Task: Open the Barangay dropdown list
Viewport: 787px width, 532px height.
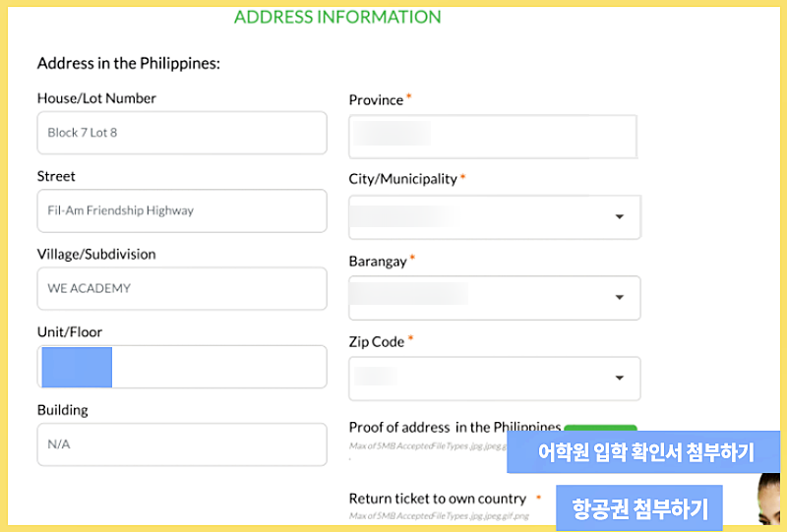Action: coord(619,297)
